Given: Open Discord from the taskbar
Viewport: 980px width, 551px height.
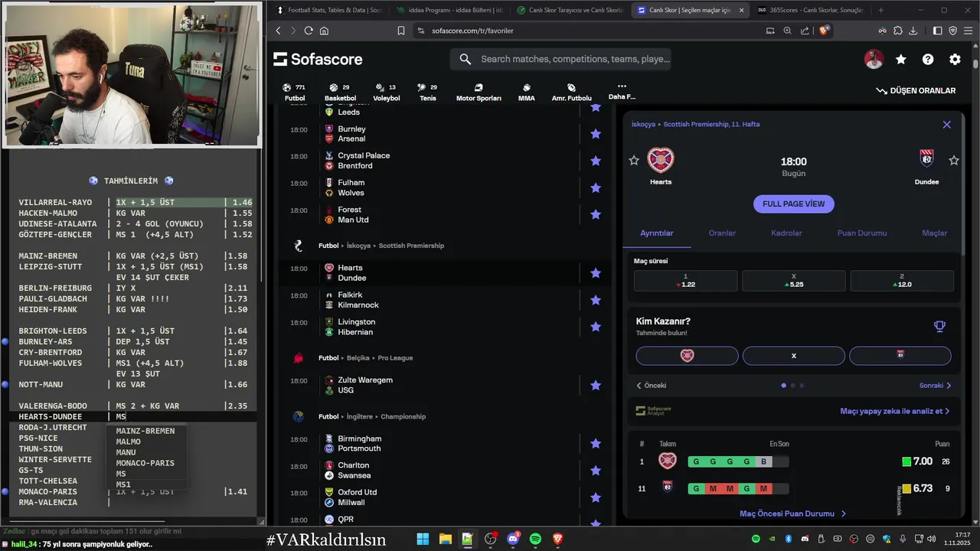Looking at the screenshot, I should tap(513, 539).
